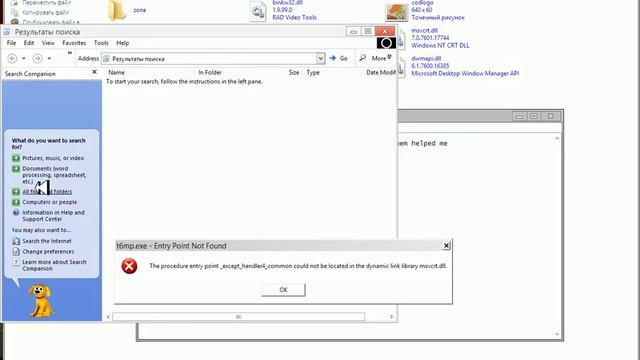Screen dimensions: 640x360
Task: Sort results by Date Modified column
Action: point(380,72)
